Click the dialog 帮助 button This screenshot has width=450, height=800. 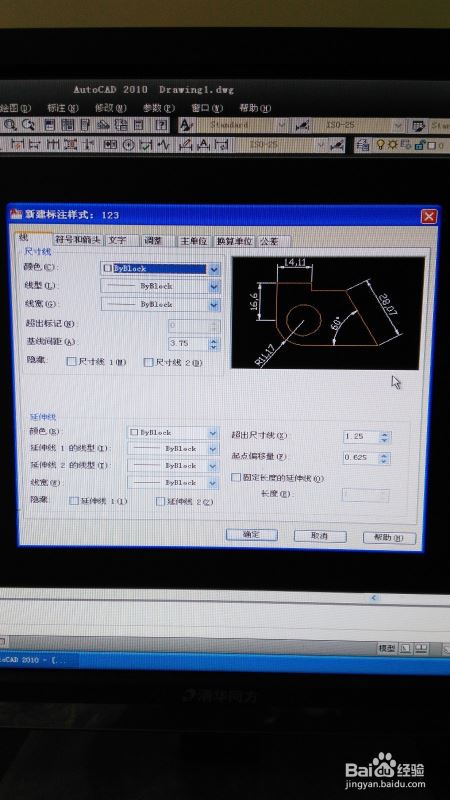point(389,538)
